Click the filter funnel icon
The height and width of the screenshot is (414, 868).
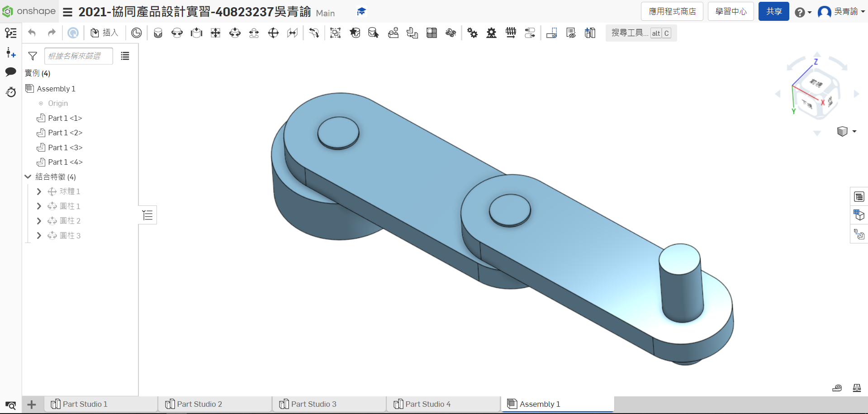pyautogui.click(x=33, y=56)
